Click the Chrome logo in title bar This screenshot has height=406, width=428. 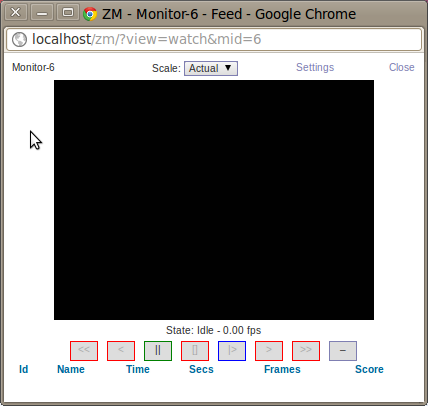(90, 14)
